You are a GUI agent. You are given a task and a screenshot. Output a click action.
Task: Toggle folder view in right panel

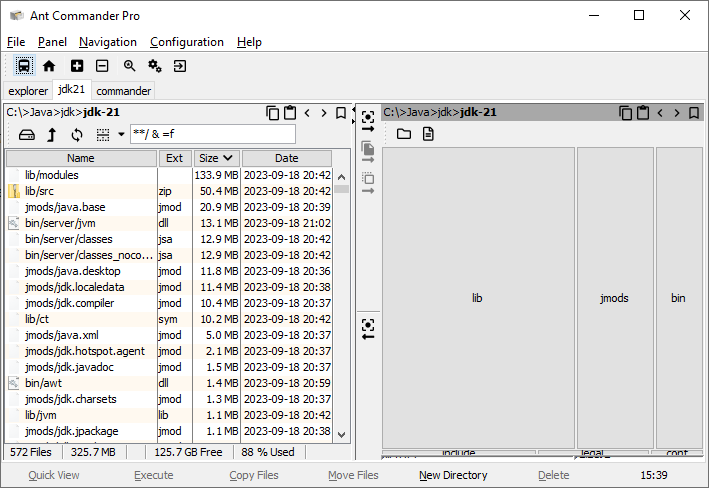pos(404,134)
